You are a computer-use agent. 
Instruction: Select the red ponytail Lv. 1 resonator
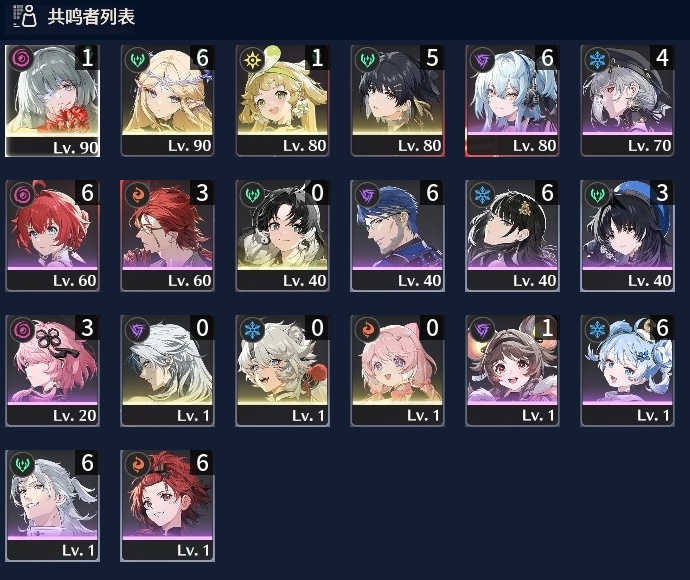168,506
